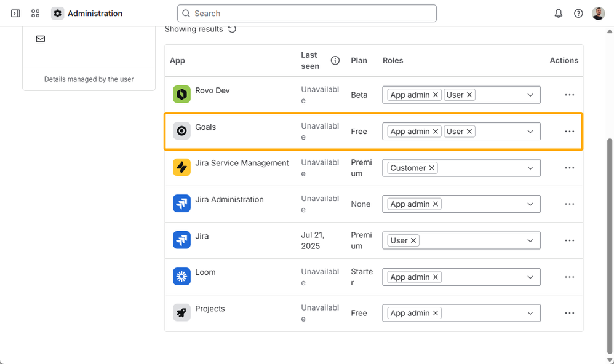614x364 pixels.
Task: Open actions menu for Jira Administration
Action: click(569, 204)
